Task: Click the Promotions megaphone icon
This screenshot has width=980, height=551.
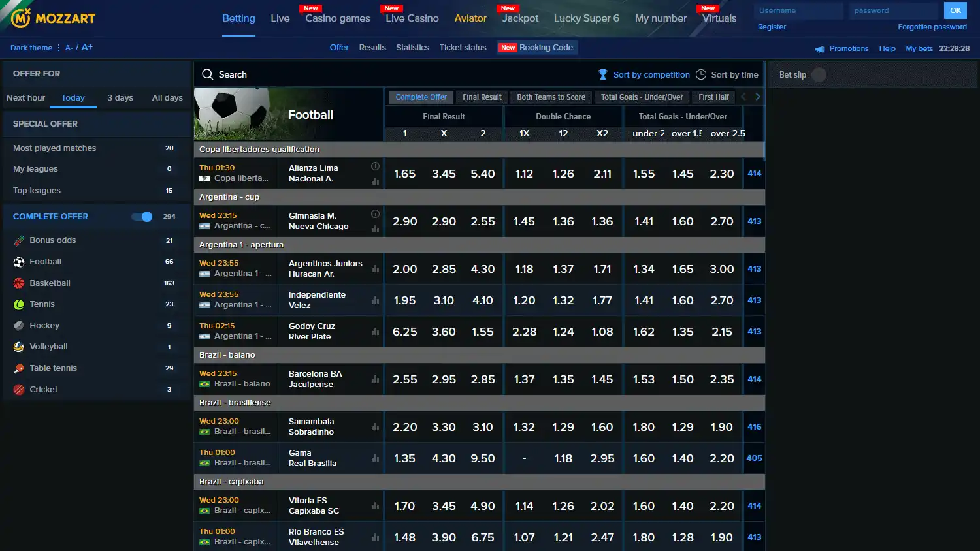Action: (819, 49)
